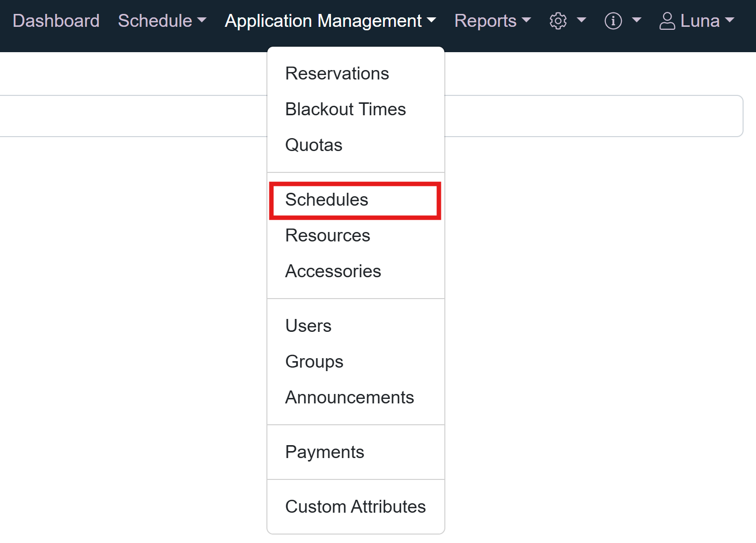
Task: Open Accessories from the dropdown
Action: tap(333, 271)
